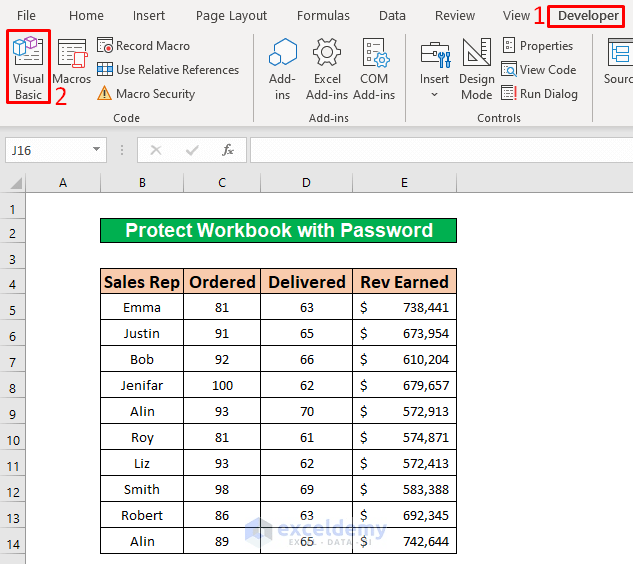Image resolution: width=633 pixels, height=564 pixels.
Task: Select column E header
Action: (x=405, y=183)
